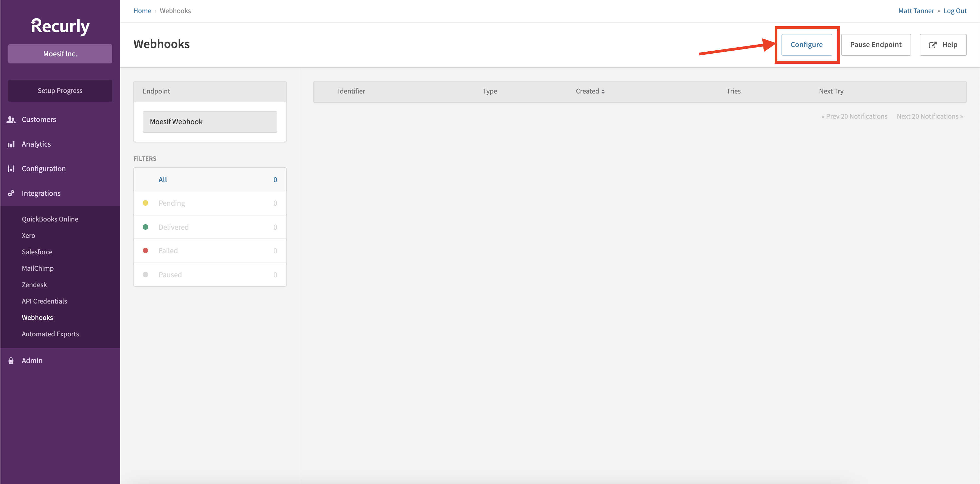The height and width of the screenshot is (484, 980).
Task: Click the Recurly logo
Action: click(x=60, y=27)
